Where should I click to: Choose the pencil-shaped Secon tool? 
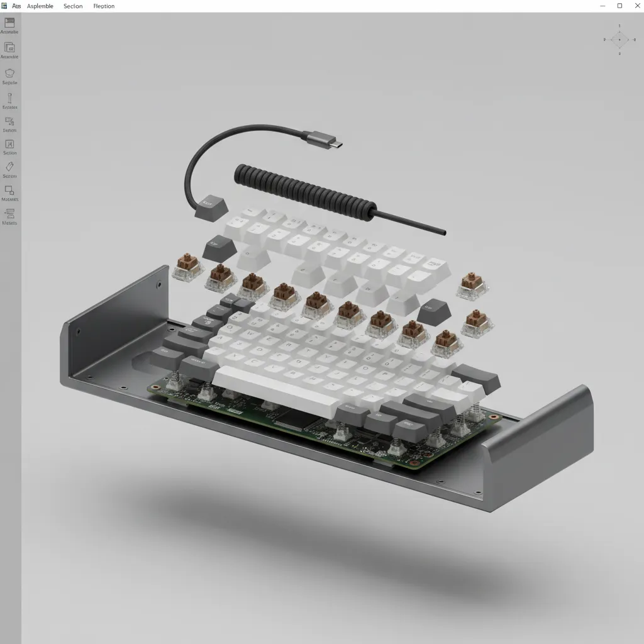click(9, 168)
